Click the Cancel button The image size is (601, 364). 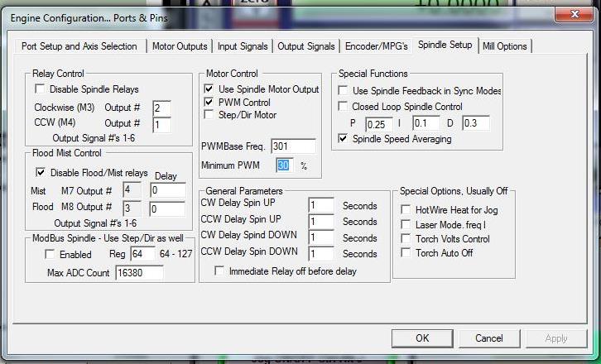coord(488,338)
